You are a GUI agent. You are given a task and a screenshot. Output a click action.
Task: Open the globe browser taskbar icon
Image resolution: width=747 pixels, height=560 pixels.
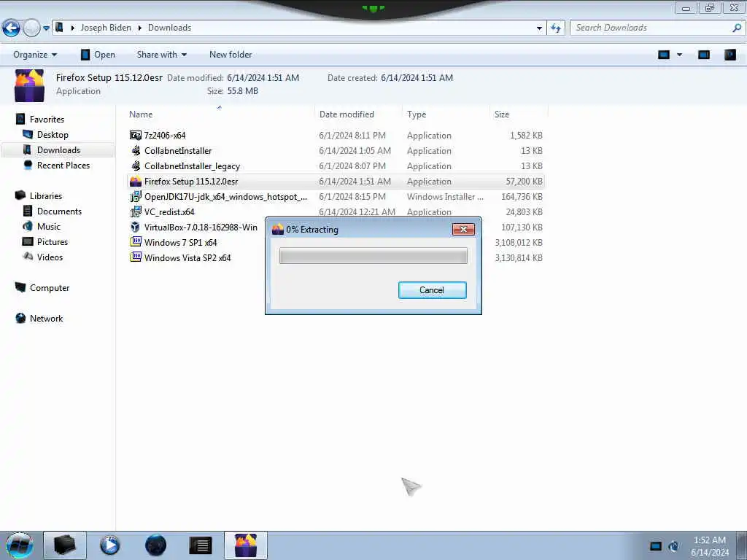tap(155, 545)
